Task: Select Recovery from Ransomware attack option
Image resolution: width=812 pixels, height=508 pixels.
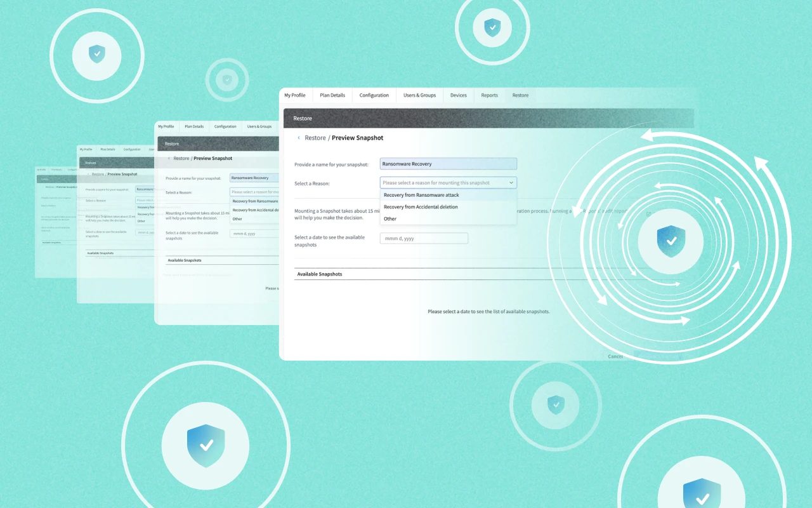Action: coord(420,195)
